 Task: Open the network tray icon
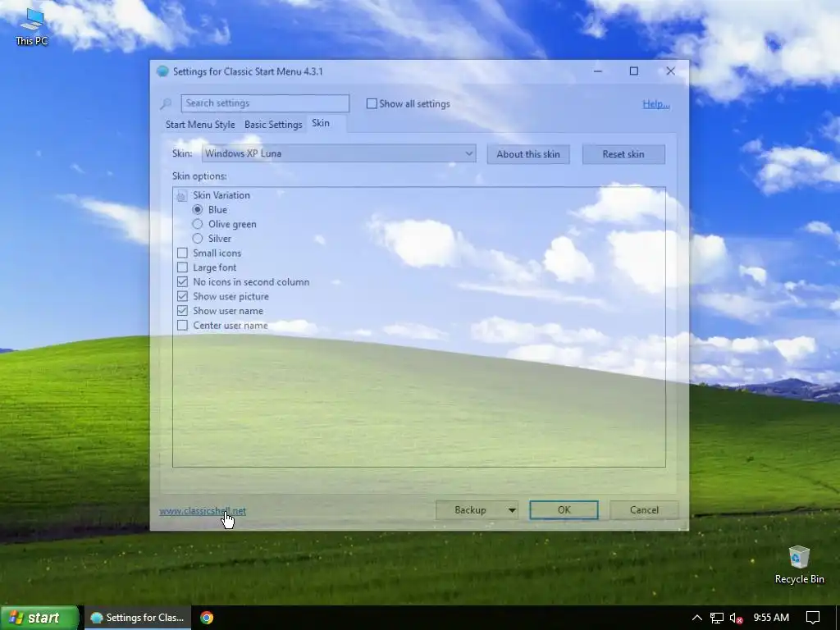tap(716, 618)
